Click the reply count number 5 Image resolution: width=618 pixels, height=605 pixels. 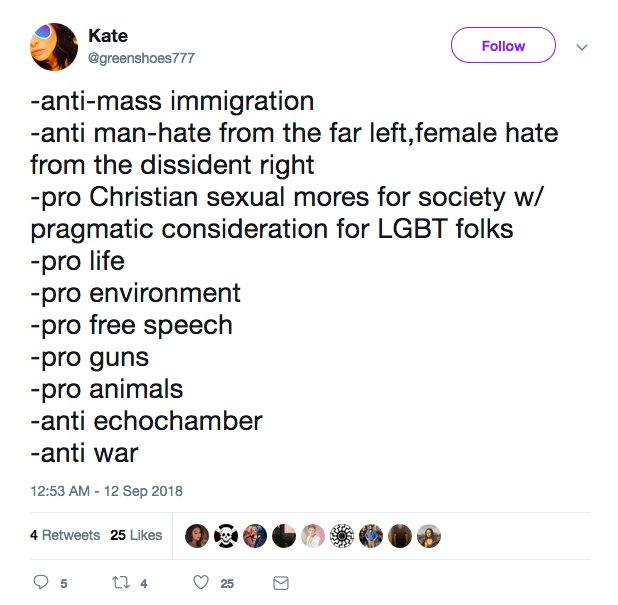pos(64,583)
